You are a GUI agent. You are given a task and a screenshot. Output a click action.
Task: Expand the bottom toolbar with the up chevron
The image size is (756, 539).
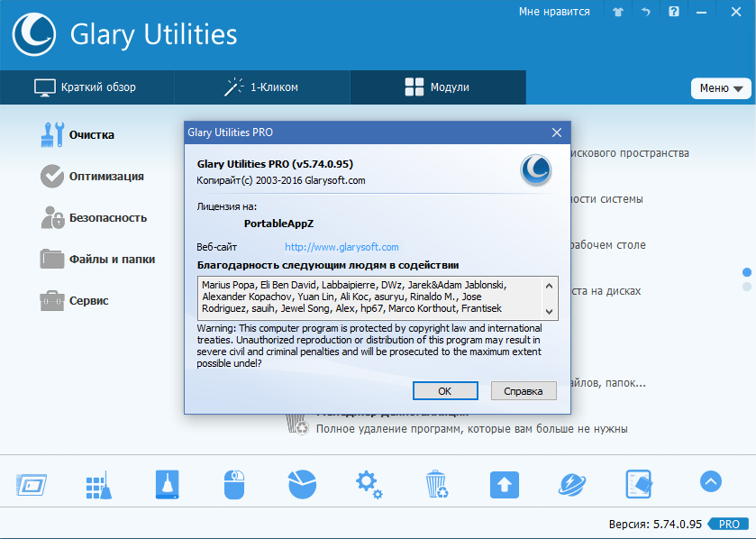click(x=711, y=481)
